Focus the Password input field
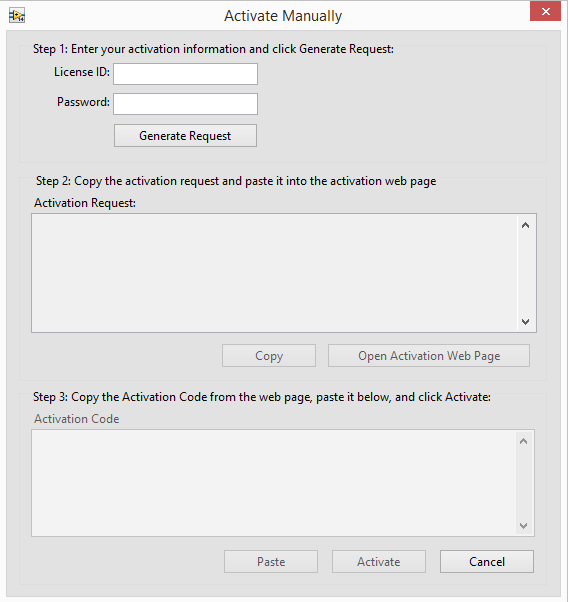 click(185, 104)
